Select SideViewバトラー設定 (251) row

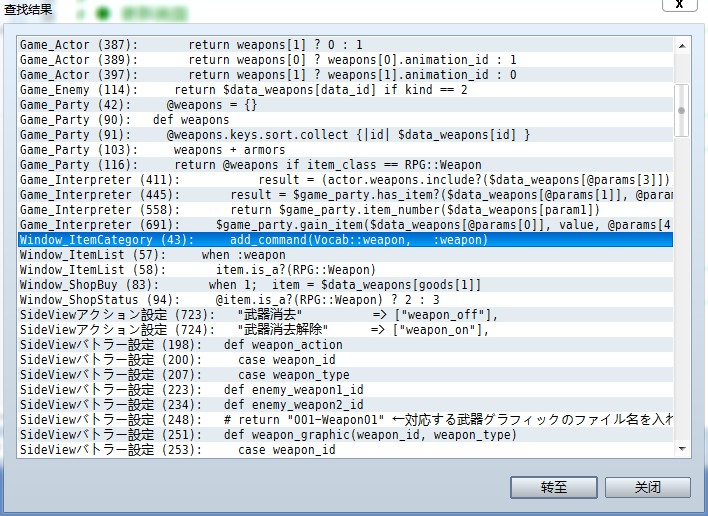345,434
